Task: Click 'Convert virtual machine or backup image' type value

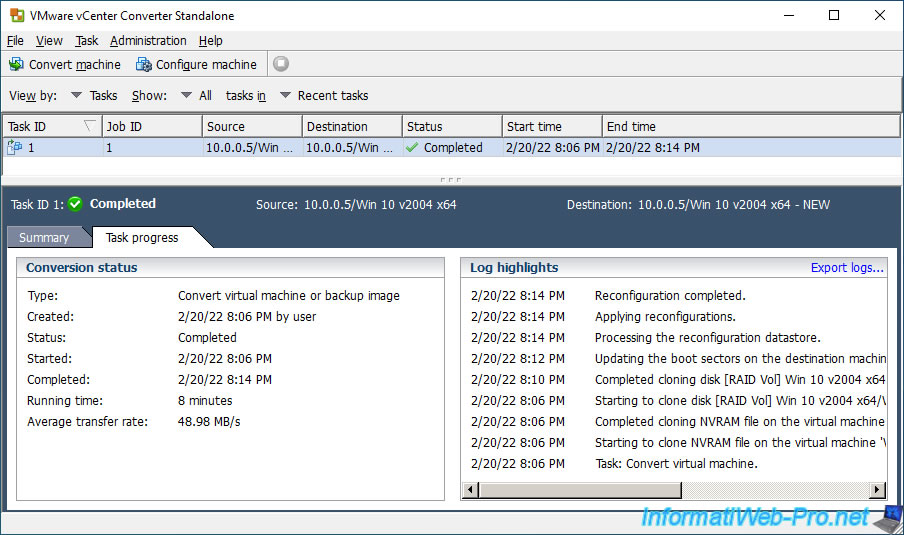Action: point(288,296)
